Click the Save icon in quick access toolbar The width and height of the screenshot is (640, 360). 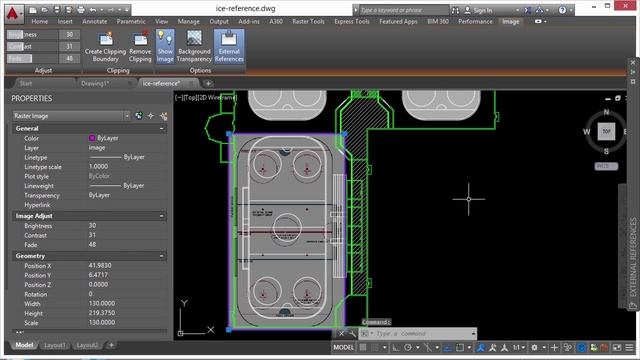pyautogui.click(x=57, y=10)
